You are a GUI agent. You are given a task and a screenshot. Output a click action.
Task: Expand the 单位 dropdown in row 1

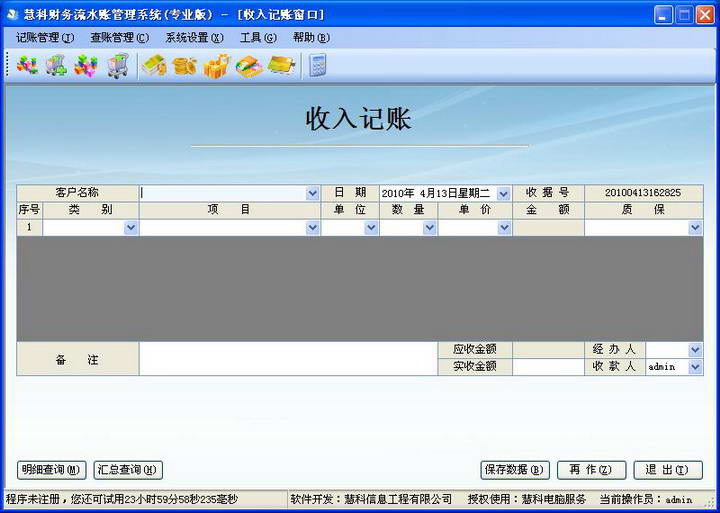371,227
